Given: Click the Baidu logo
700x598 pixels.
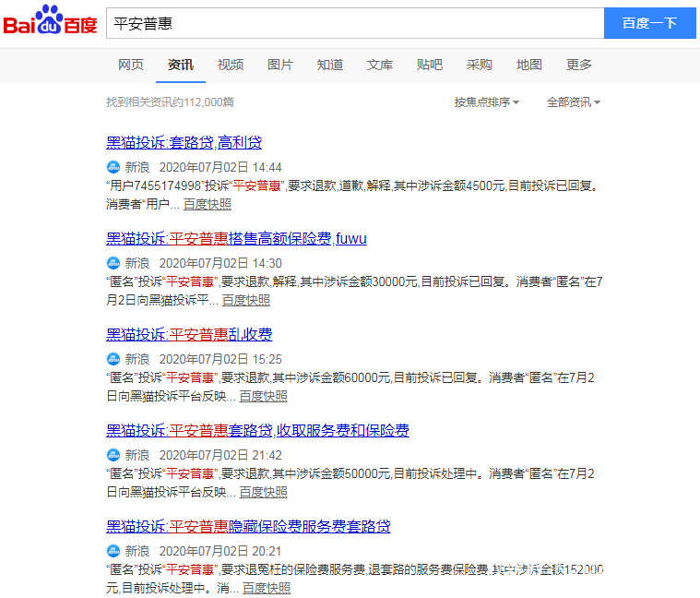Looking at the screenshot, I should click(50, 22).
